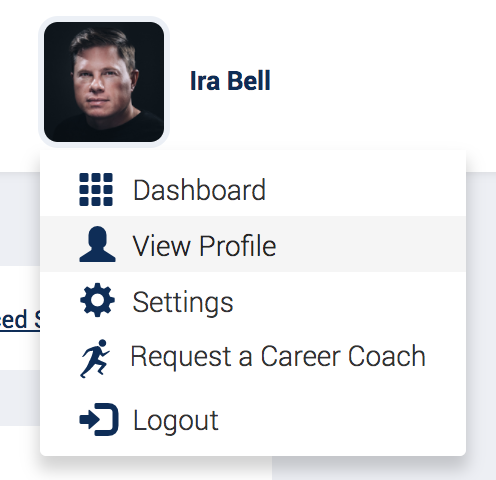Choose Request a Career Coach
This screenshot has height=480, width=496.
coord(253,357)
